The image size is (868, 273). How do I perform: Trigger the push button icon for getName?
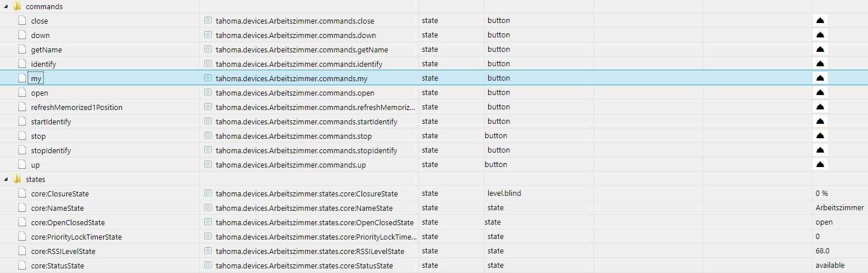tap(820, 50)
